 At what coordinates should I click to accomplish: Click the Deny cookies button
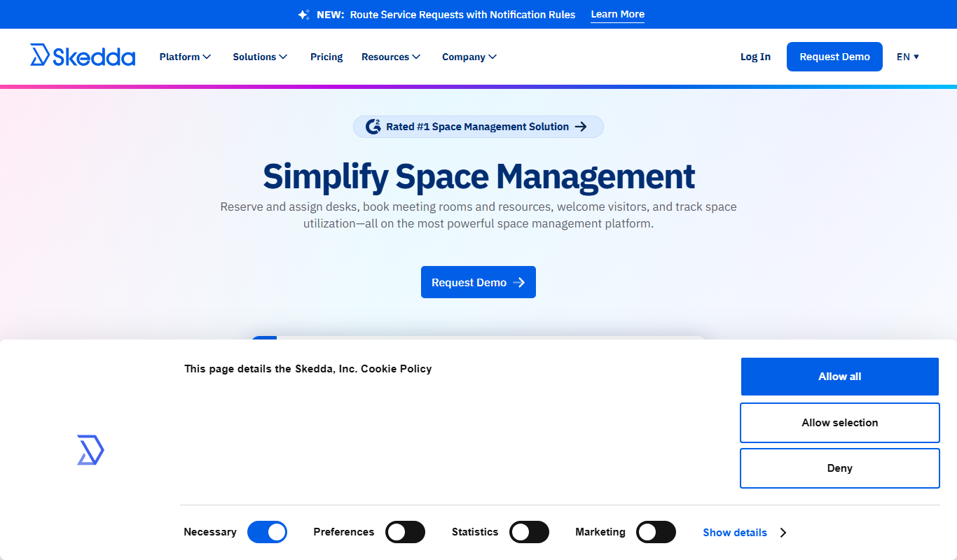coord(840,468)
